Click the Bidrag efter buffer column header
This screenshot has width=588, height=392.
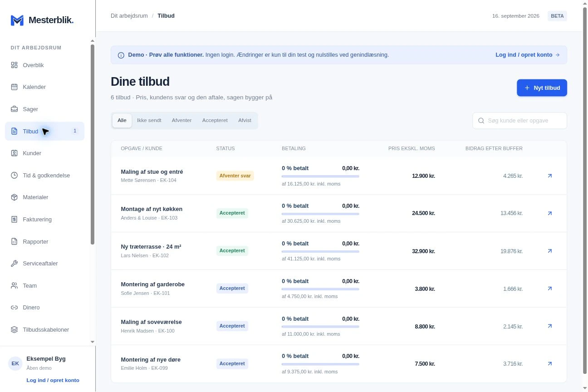[494, 148]
